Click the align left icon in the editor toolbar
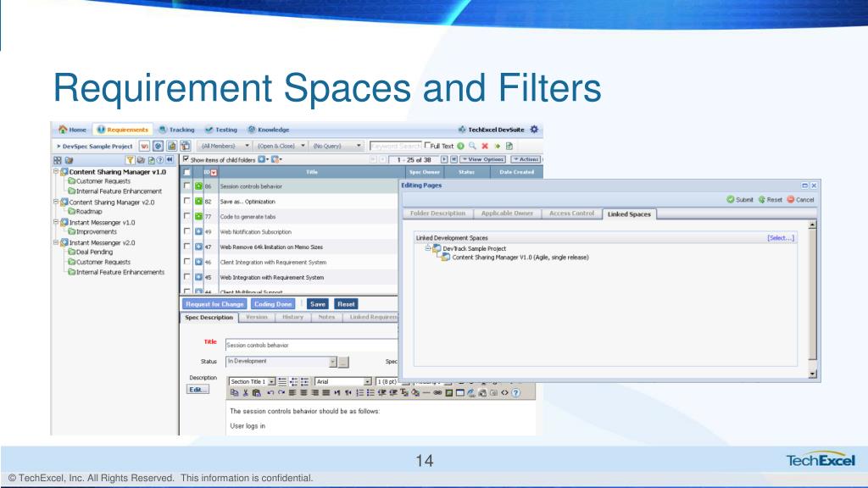868x488 pixels. pyautogui.click(x=292, y=393)
